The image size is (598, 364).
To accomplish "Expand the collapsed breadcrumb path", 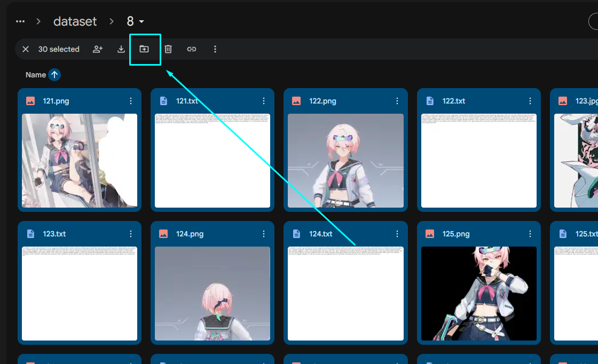I will 20,21.
